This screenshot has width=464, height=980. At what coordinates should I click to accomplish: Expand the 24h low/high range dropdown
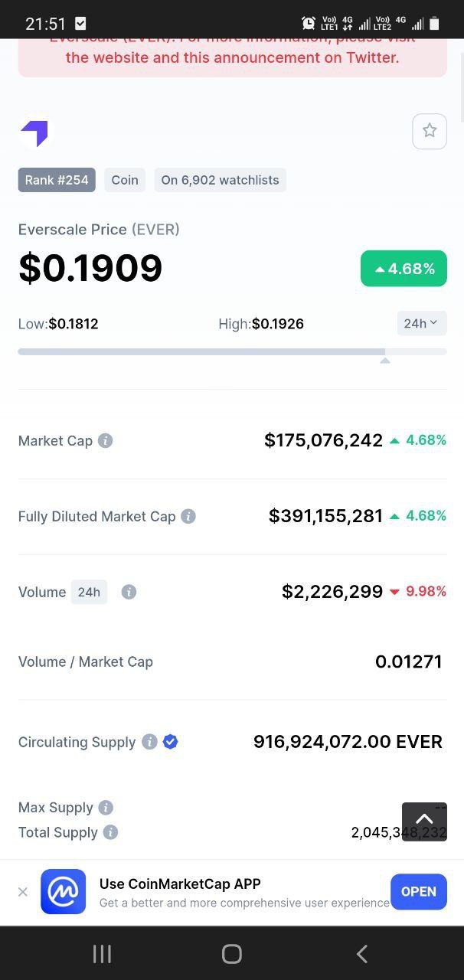tap(421, 324)
